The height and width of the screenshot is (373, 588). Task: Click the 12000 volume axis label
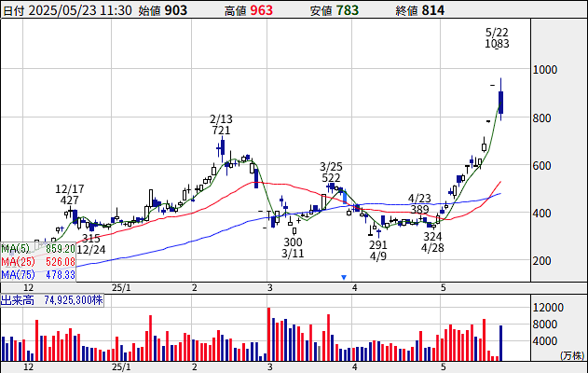coord(548,308)
